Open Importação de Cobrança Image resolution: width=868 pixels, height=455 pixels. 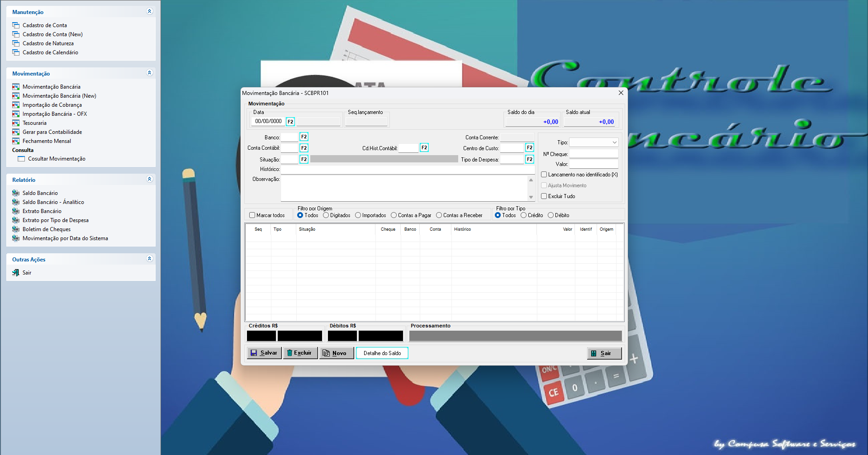click(x=52, y=105)
